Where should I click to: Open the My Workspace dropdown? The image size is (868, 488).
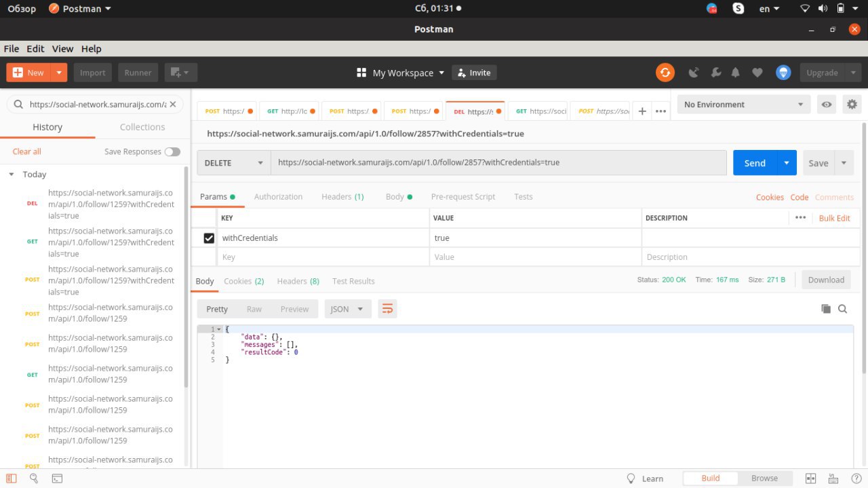click(x=400, y=73)
